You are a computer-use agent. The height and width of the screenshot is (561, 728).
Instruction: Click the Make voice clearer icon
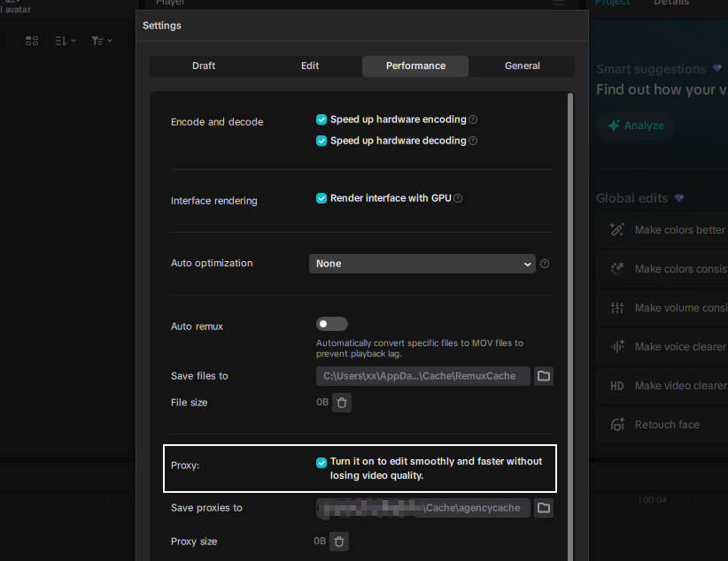click(616, 347)
